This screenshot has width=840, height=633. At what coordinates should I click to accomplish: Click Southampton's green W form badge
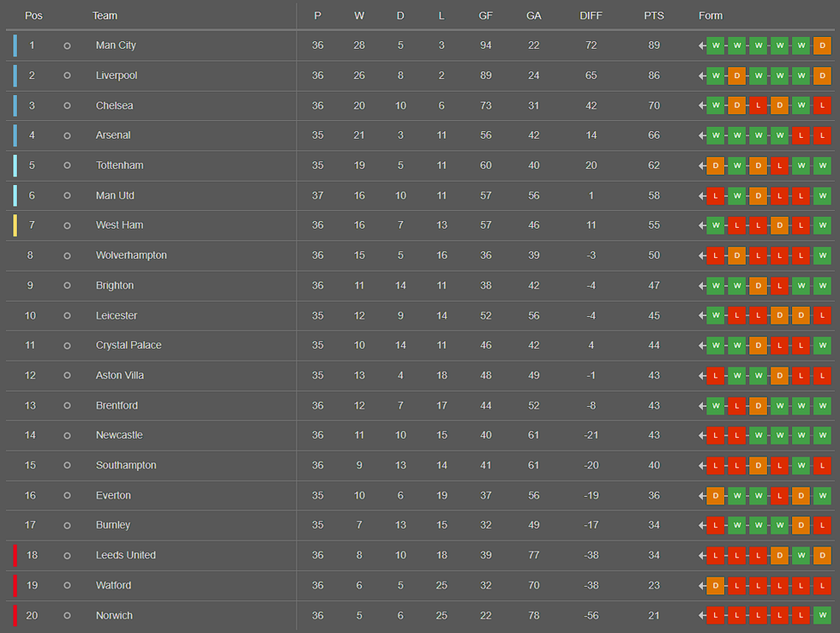801,466
